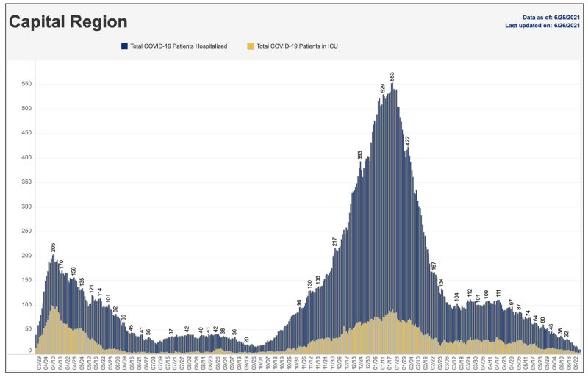Click the 07/03 x-axis date label
Screen dimensions: 588x377
pos(153,364)
